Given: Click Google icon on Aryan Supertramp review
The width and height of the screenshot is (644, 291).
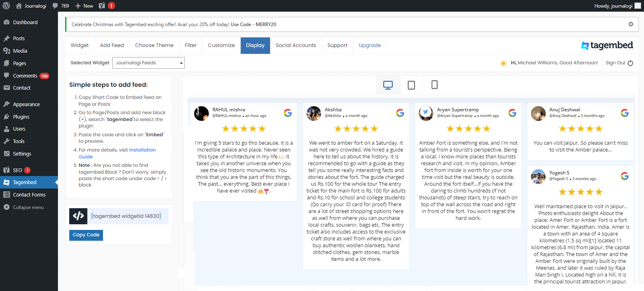Looking at the screenshot, I should 512,113.
